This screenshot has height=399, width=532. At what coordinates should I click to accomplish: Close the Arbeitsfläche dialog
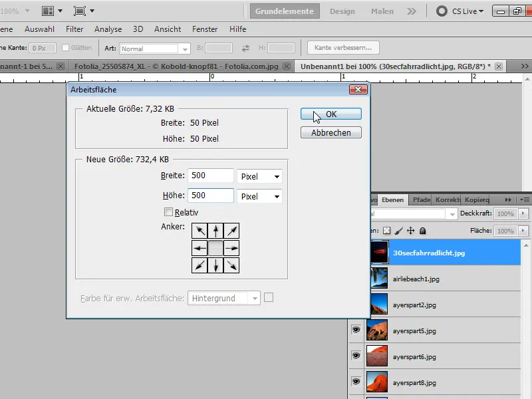pyautogui.click(x=358, y=89)
